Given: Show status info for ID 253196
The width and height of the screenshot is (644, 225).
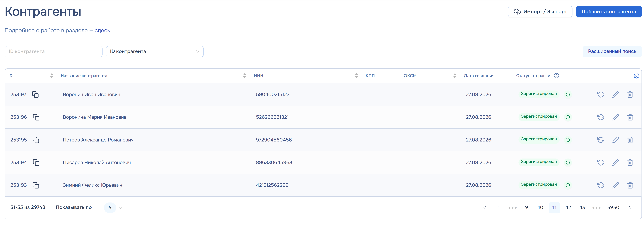Looking at the screenshot, I should (568, 117).
